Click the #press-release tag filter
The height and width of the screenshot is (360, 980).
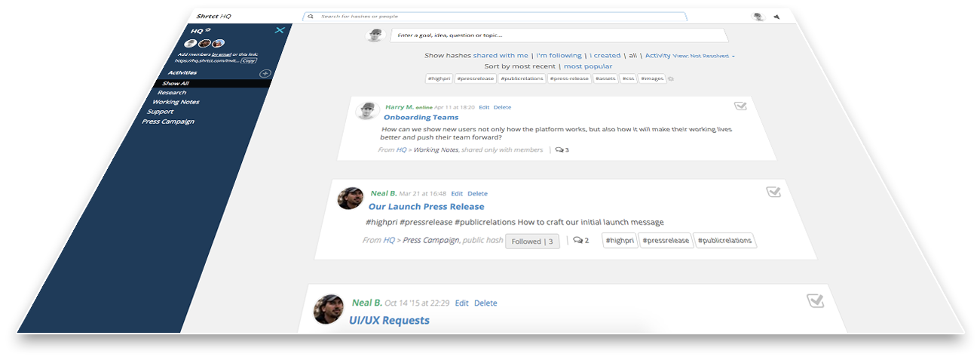click(569, 78)
